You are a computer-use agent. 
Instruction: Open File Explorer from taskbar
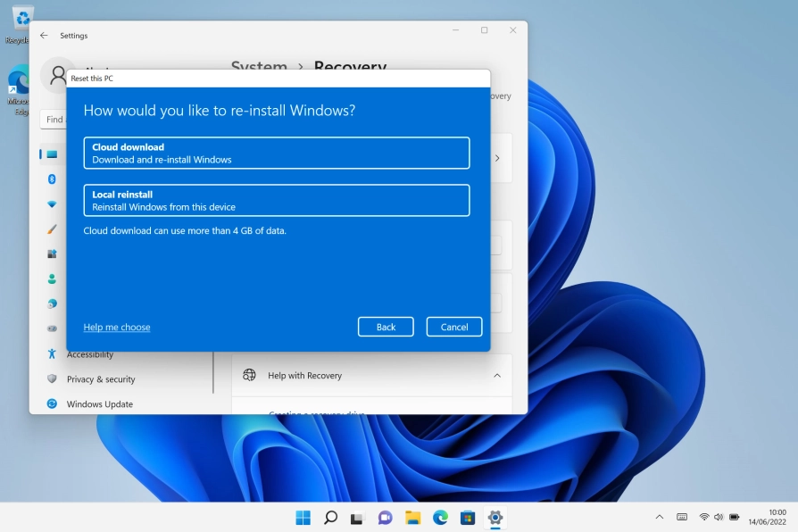click(x=412, y=518)
